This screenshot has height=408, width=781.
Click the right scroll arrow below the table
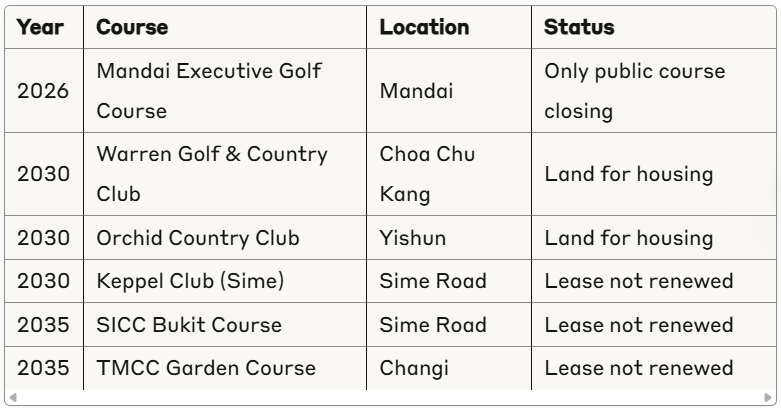pos(768,397)
